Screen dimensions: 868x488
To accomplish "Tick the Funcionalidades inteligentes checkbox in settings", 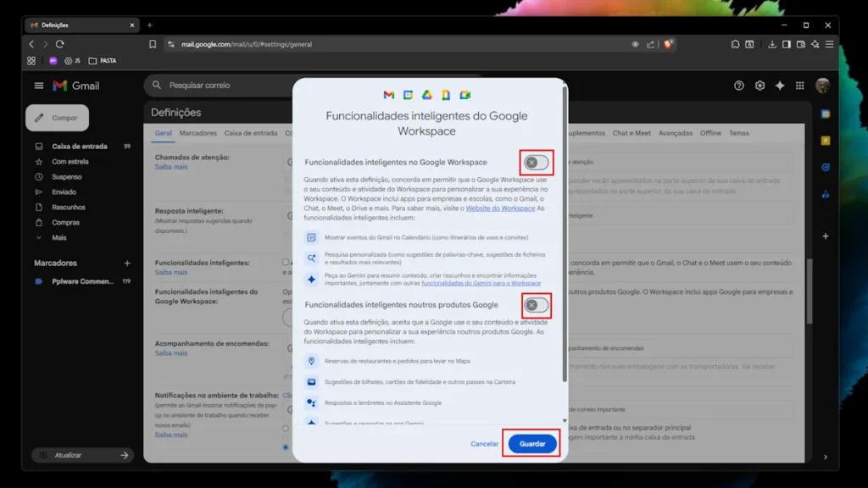I will click(x=286, y=263).
